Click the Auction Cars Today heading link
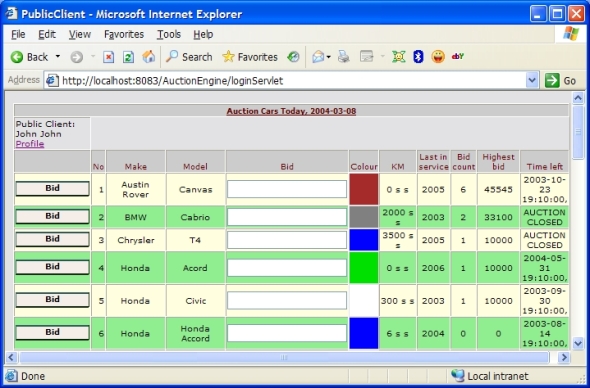590x388 pixels. point(291,111)
